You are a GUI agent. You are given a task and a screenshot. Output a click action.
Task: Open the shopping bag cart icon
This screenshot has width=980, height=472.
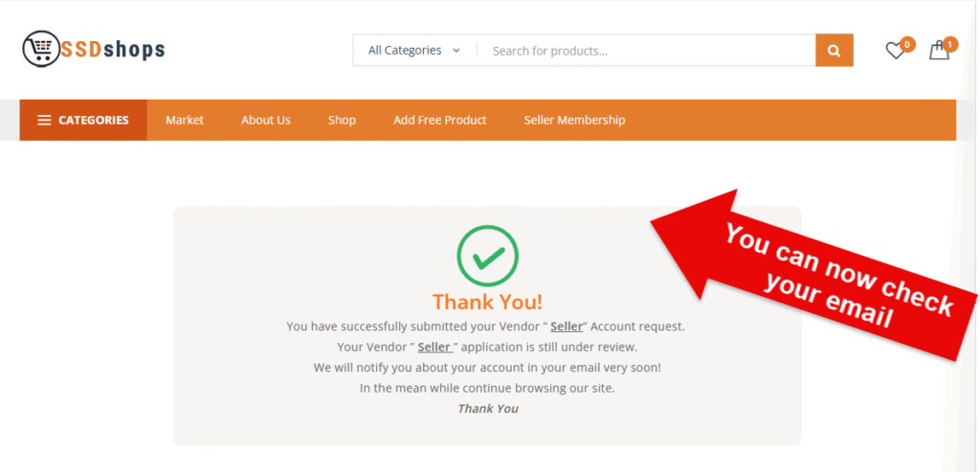(x=939, y=51)
